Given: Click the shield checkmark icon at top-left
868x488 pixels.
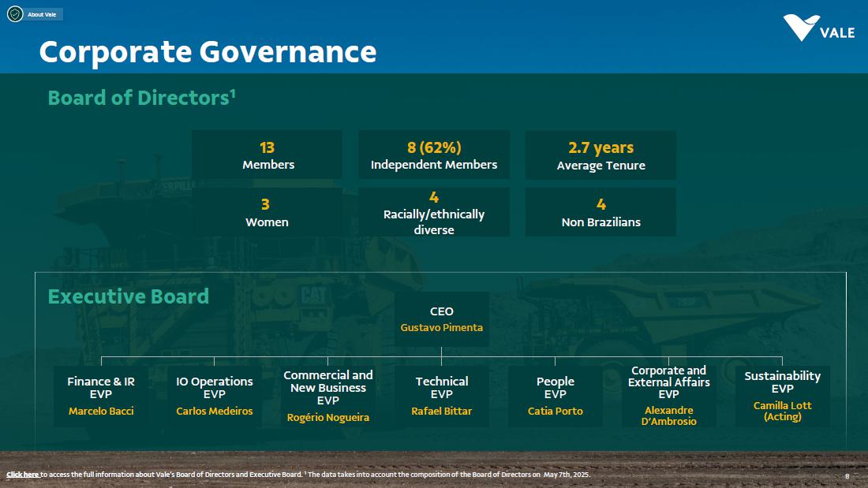Looking at the screenshot, I should (15, 14).
